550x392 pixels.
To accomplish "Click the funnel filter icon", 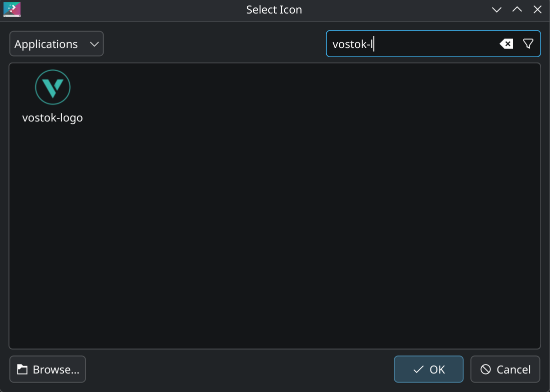I will coord(528,44).
